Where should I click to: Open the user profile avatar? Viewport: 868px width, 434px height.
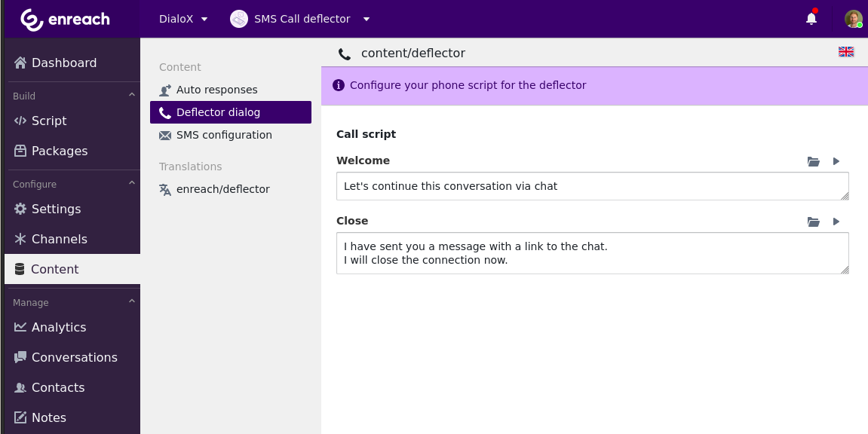point(853,19)
